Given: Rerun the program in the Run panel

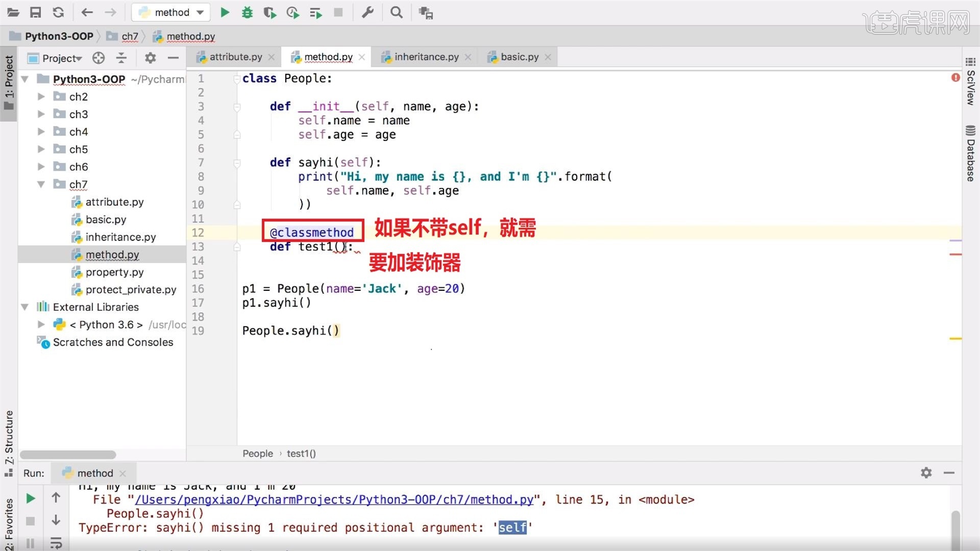Looking at the screenshot, I should pos(30,498).
